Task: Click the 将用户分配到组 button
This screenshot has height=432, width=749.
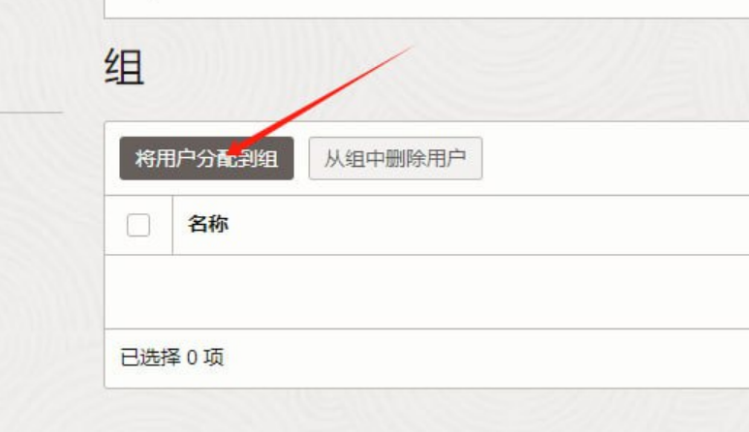Action: 206,158
